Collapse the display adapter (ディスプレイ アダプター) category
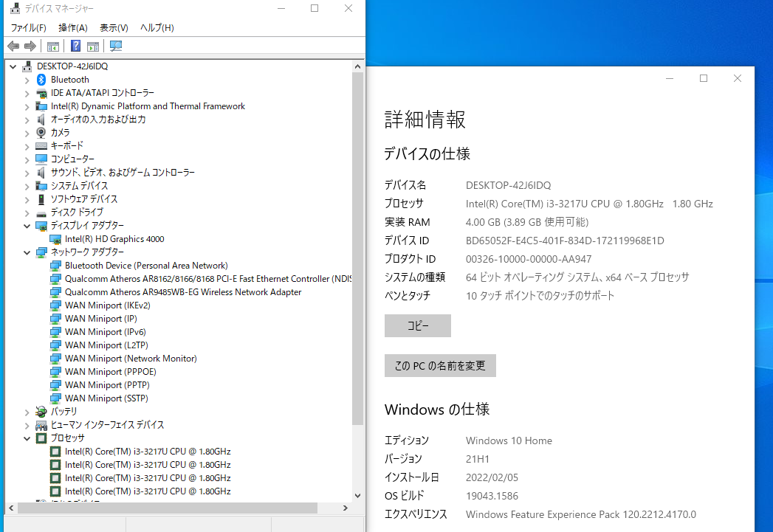The height and width of the screenshot is (532, 773). click(27, 226)
